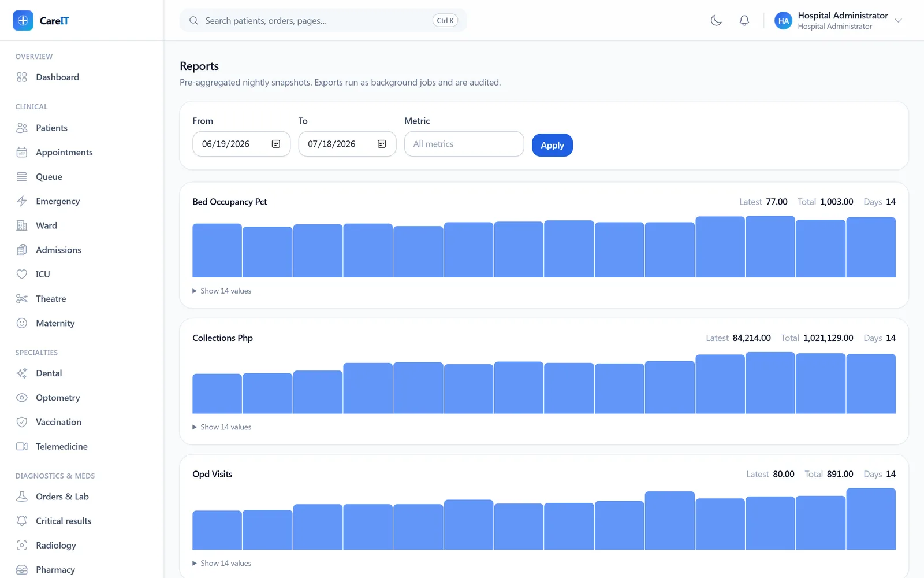Open the To date calendar picker

tap(382, 144)
